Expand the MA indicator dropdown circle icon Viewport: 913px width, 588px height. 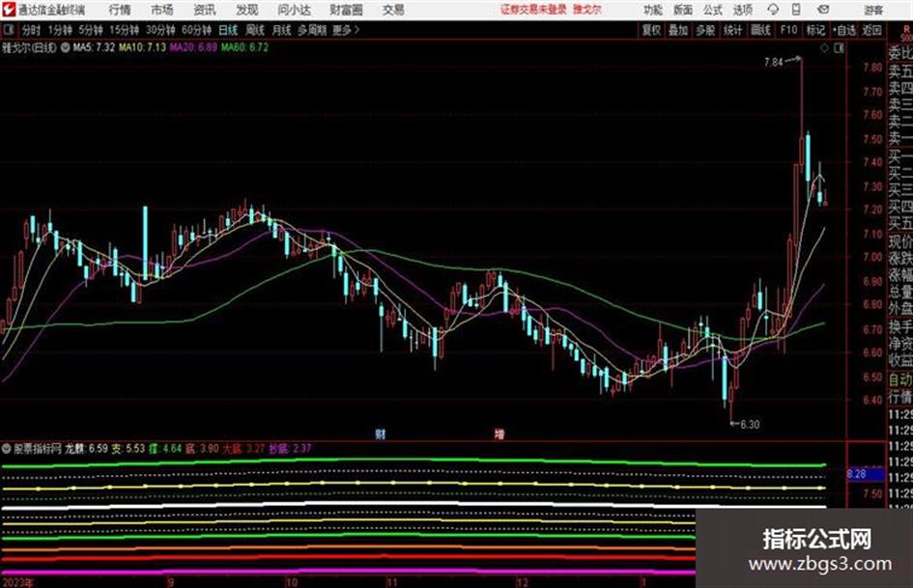point(66,47)
